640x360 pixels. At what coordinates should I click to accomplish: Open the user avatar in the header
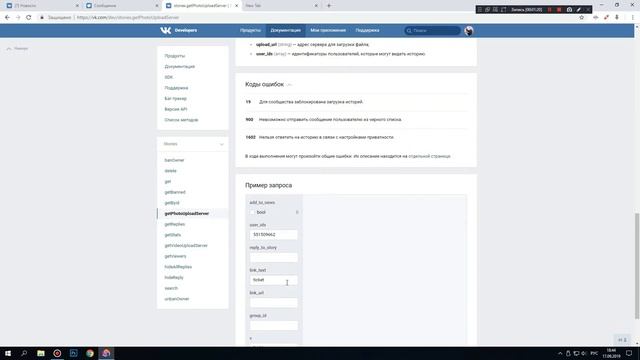click(x=469, y=31)
